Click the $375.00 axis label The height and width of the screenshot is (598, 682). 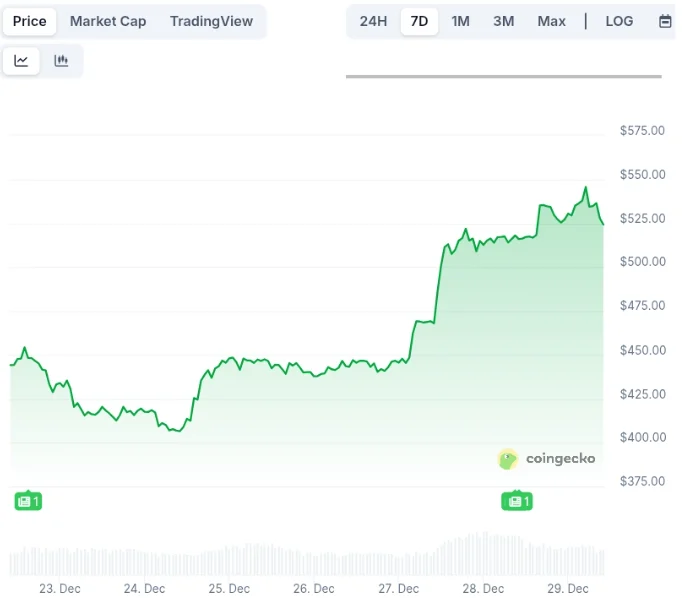tap(642, 481)
